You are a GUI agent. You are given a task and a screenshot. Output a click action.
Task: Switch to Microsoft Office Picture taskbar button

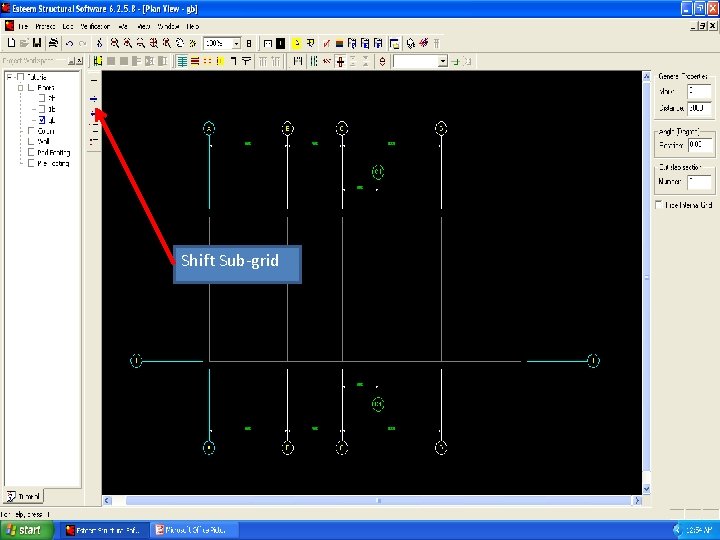tap(194, 530)
